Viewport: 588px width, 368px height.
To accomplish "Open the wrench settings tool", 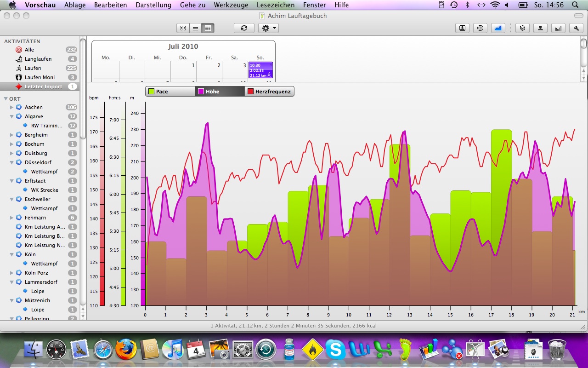I will tap(576, 28).
